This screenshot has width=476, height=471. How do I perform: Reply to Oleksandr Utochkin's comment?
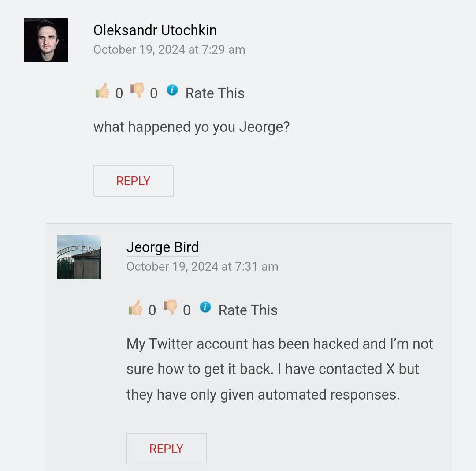[x=133, y=181]
